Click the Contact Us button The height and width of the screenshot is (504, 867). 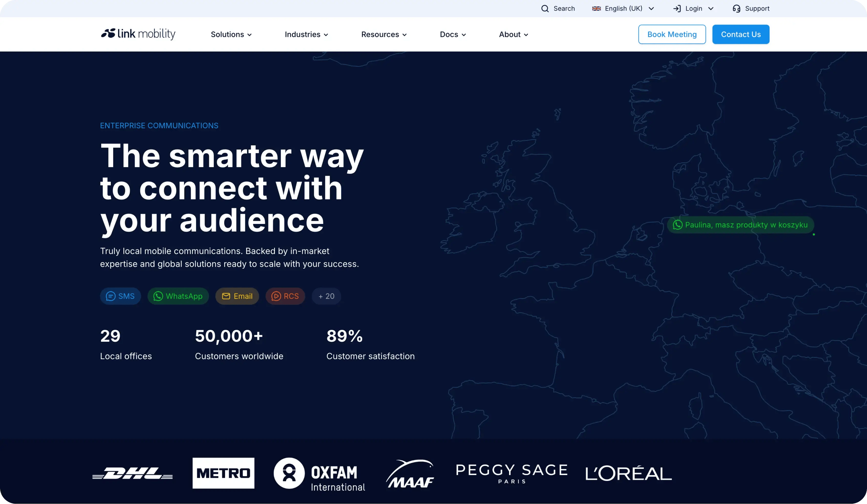pos(740,34)
